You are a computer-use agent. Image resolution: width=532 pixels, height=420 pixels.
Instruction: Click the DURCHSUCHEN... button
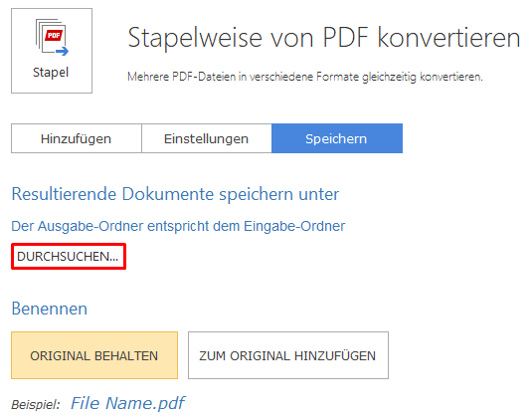pos(69,257)
